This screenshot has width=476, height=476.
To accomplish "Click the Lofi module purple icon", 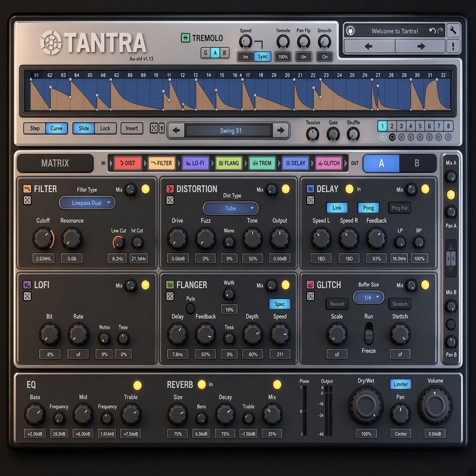I will click(x=27, y=285).
